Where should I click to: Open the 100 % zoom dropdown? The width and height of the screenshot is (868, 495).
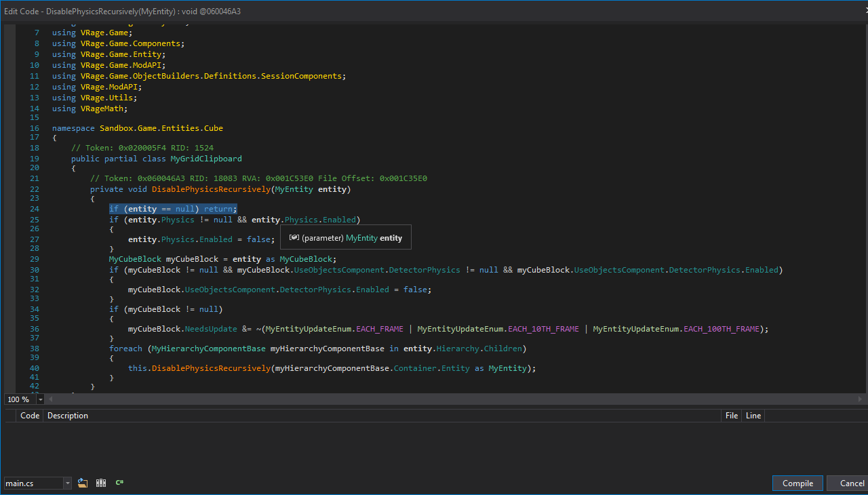(x=41, y=399)
